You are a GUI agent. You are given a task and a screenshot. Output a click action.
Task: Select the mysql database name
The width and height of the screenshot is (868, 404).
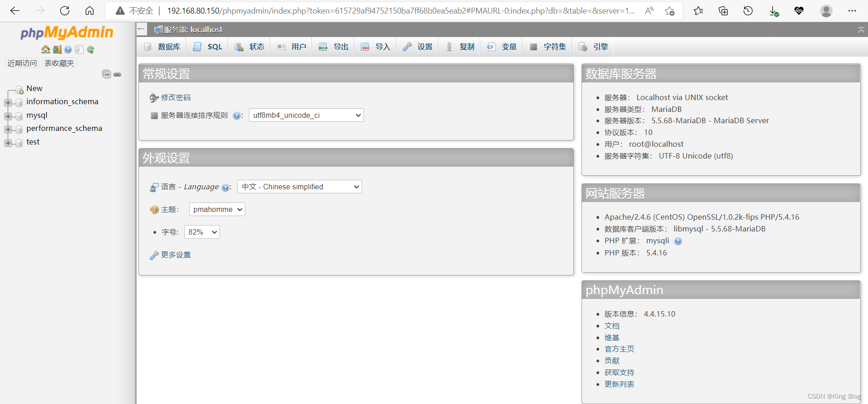coord(37,115)
